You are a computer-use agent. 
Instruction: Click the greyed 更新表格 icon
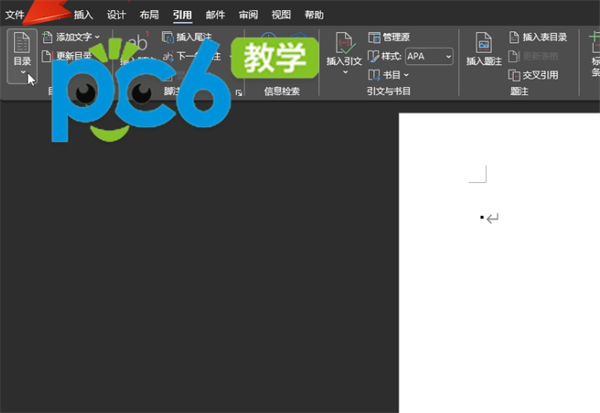(x=513, y=56)
